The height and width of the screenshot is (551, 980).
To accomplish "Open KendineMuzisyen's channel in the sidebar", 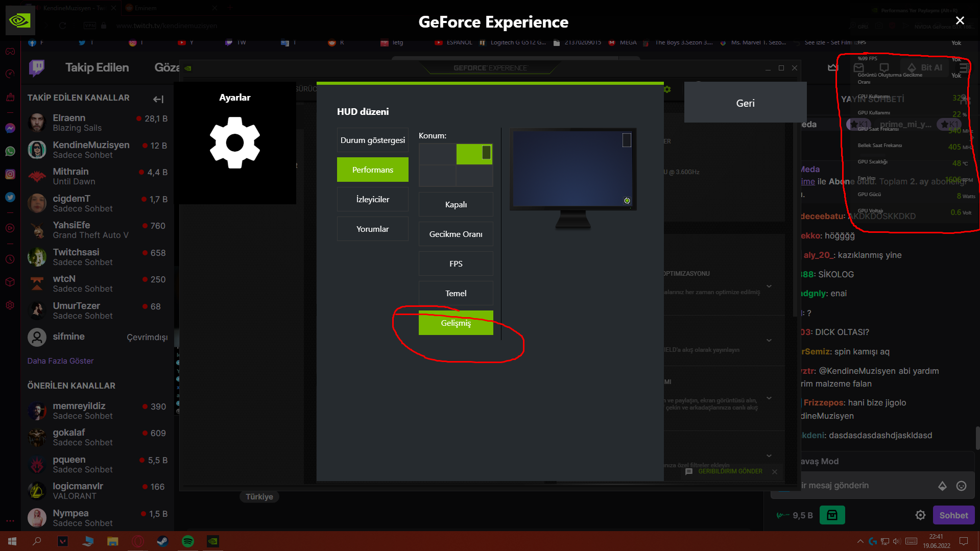I will [x=97, y=150].
